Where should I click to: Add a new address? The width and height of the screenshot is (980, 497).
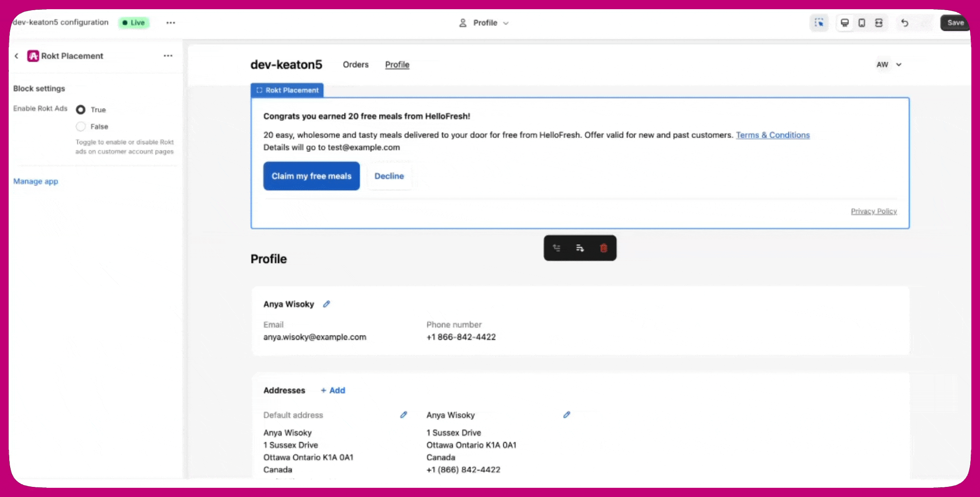(333, 390)
